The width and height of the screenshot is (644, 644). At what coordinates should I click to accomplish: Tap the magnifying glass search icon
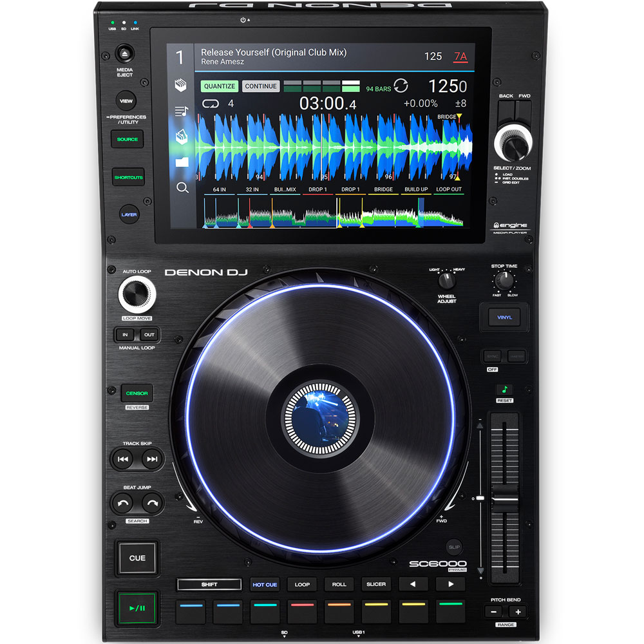point(182,187)
